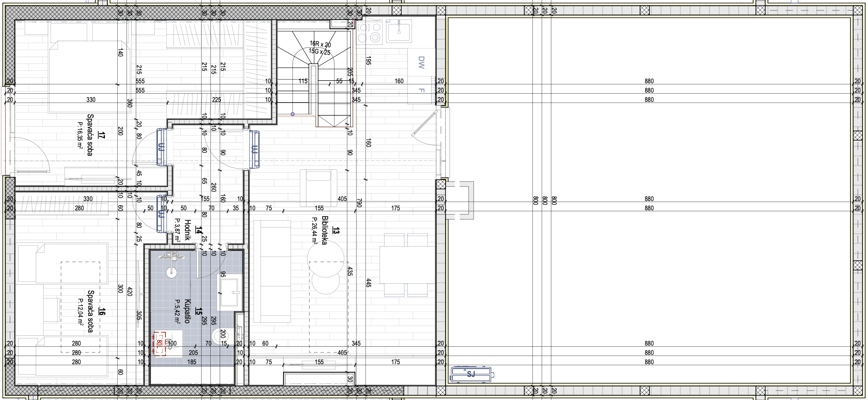
Task: Click the kitchen sink symbol
Action: (399, 31)
